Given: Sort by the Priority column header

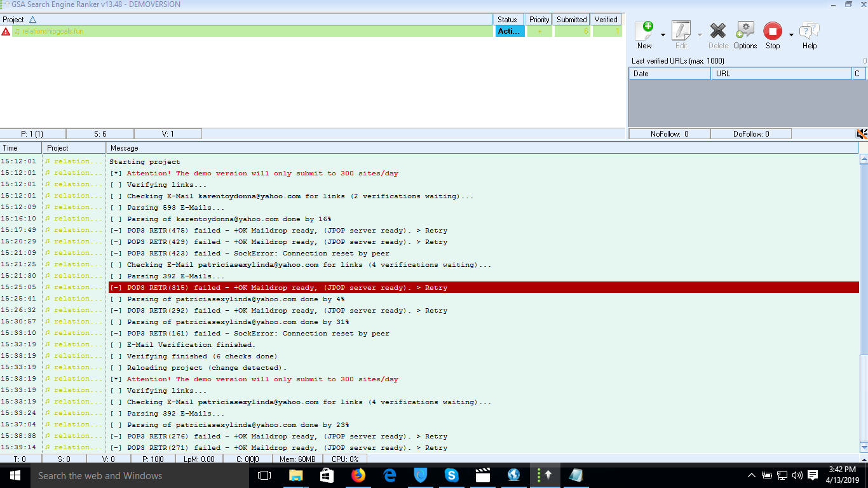Looking at the screenshot, I should 539,20.
